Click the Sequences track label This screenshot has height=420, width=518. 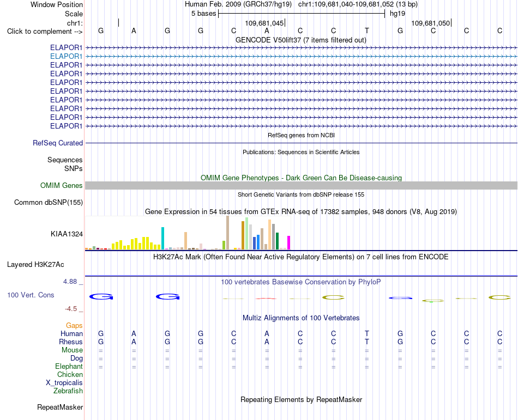(x=65, y=160)
